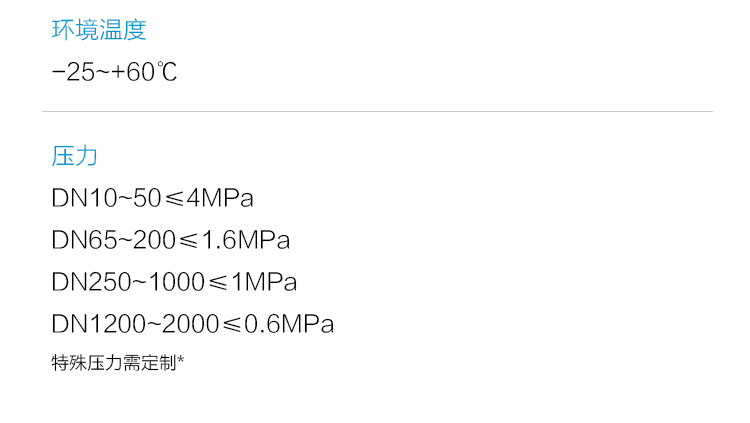The image size is (750, 423).
Task: Click the 压力 section heading
Action: tap(75, 156)
